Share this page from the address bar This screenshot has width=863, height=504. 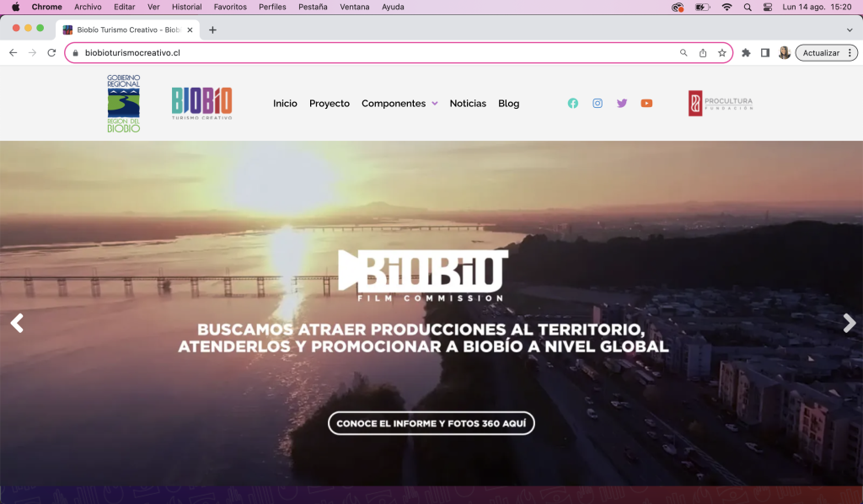click(703, 53)
